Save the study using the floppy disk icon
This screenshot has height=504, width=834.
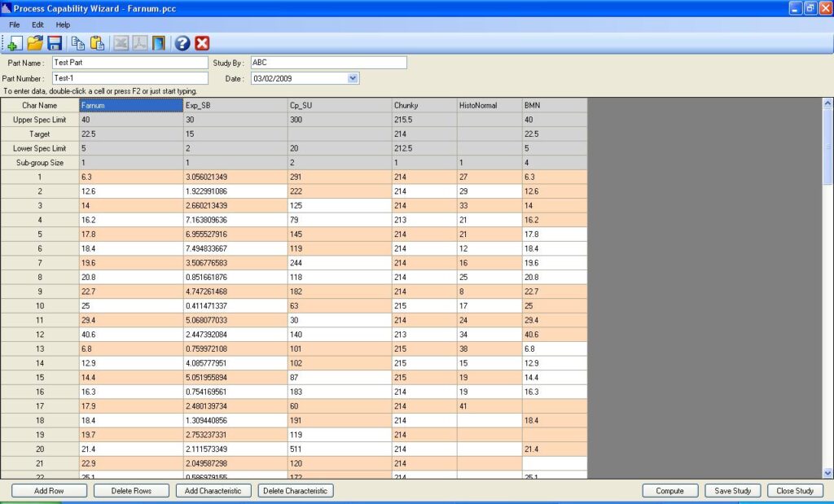coord(55,43)
